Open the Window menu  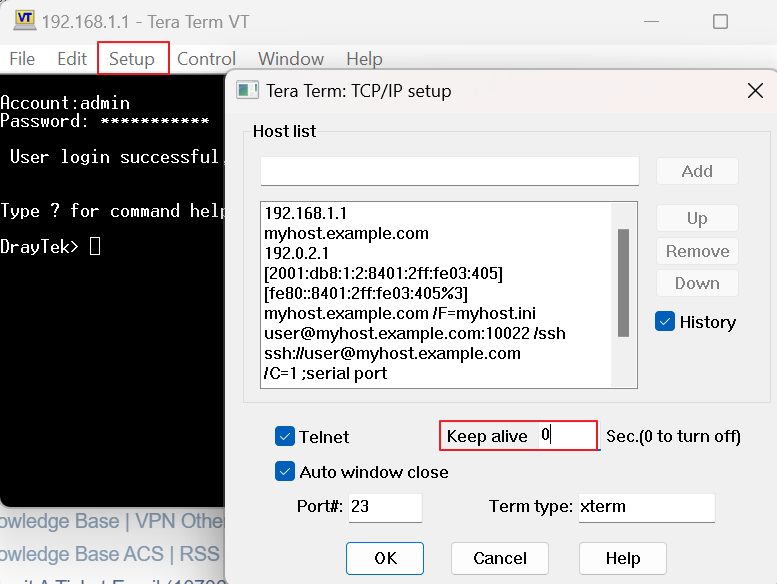pyautogui.click(x=291, y=59)
